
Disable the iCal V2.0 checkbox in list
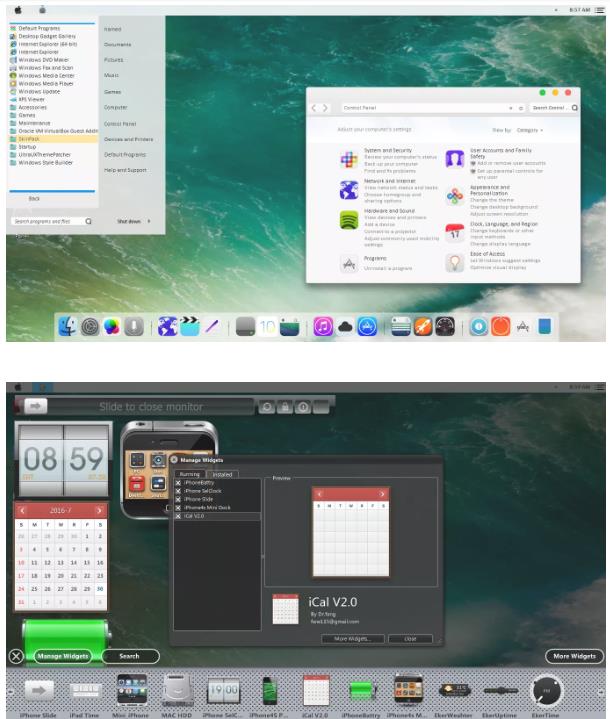178,516
